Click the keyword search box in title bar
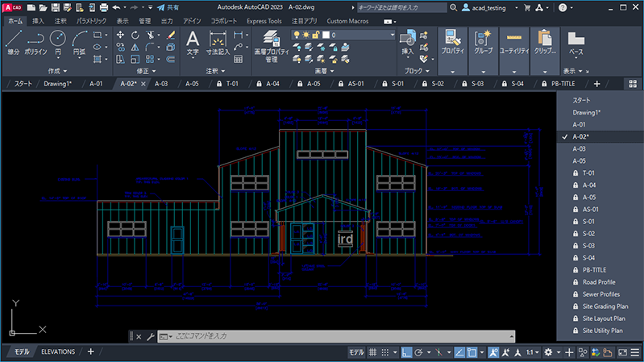Viewport: 644px width, 362px height. (401, 7)
